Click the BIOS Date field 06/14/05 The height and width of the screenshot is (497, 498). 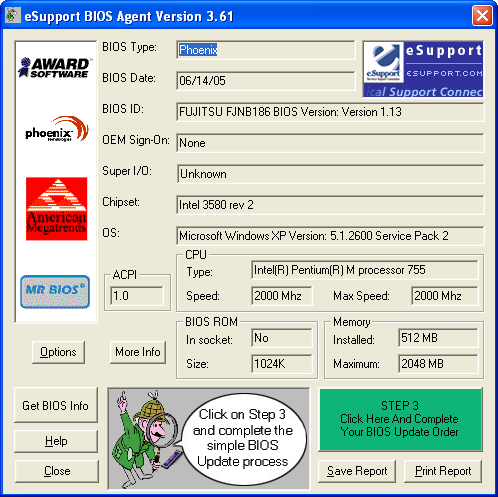pos(266,81)
